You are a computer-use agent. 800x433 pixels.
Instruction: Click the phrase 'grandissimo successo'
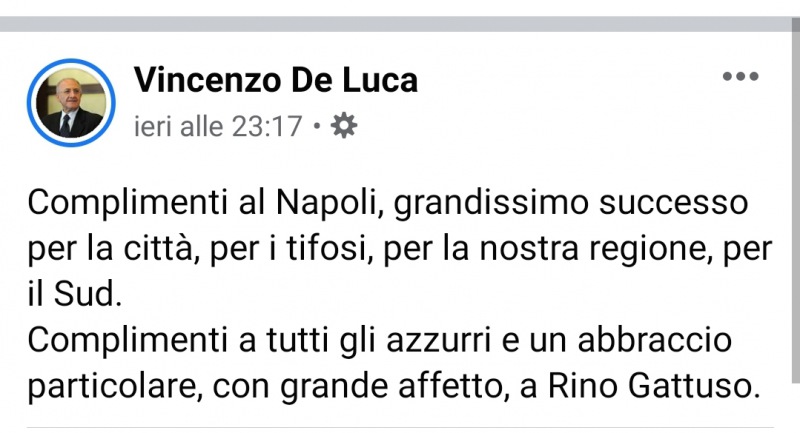point(564,204)
